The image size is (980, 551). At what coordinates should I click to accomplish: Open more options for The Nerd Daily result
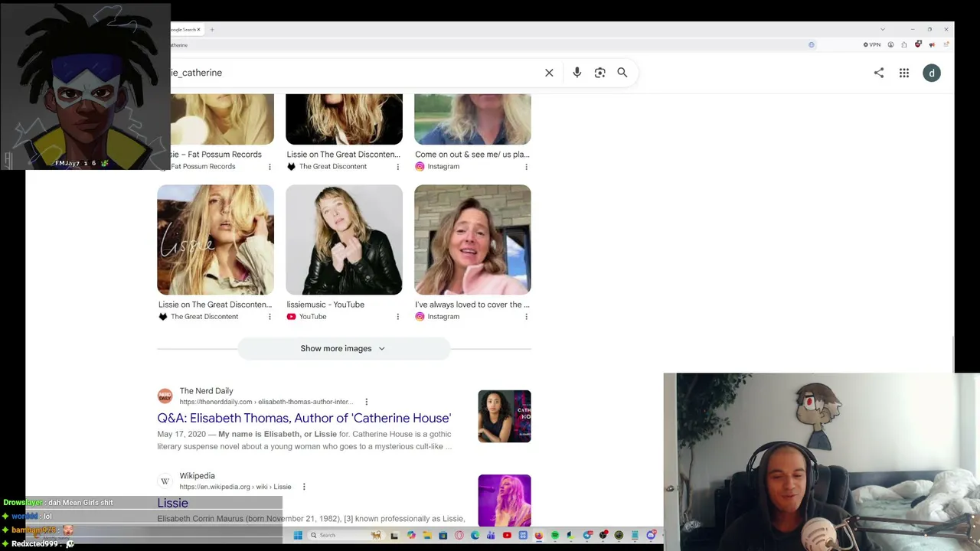pos(366,402)
